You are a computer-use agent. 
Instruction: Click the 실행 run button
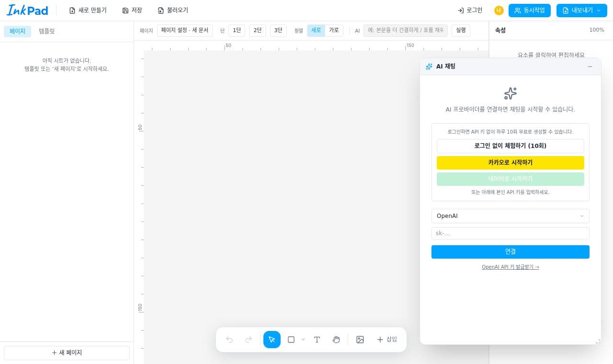pos(461,30)
